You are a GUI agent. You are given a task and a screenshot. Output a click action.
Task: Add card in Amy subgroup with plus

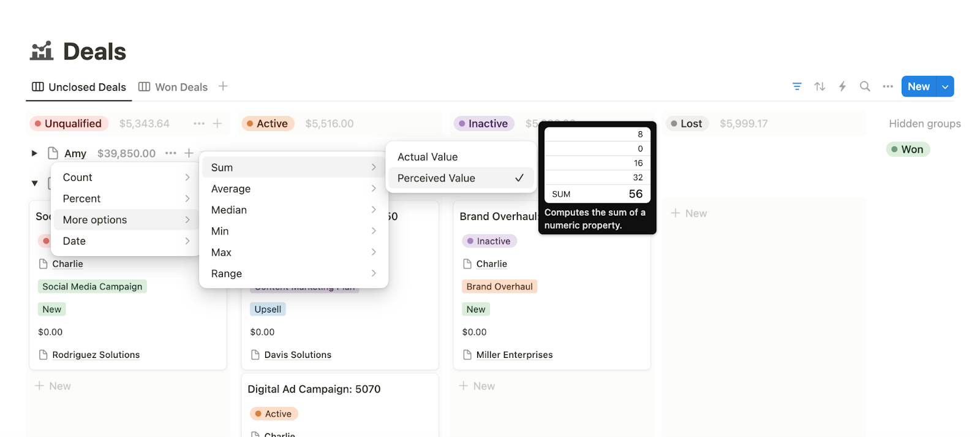pos(189,153)
